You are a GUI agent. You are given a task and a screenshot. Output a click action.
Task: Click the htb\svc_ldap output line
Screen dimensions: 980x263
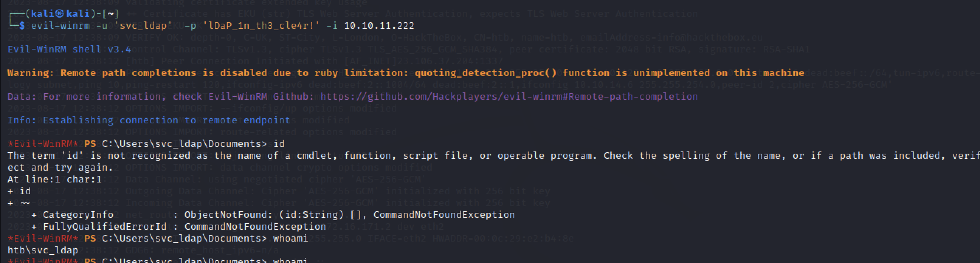tap(42, 250)
